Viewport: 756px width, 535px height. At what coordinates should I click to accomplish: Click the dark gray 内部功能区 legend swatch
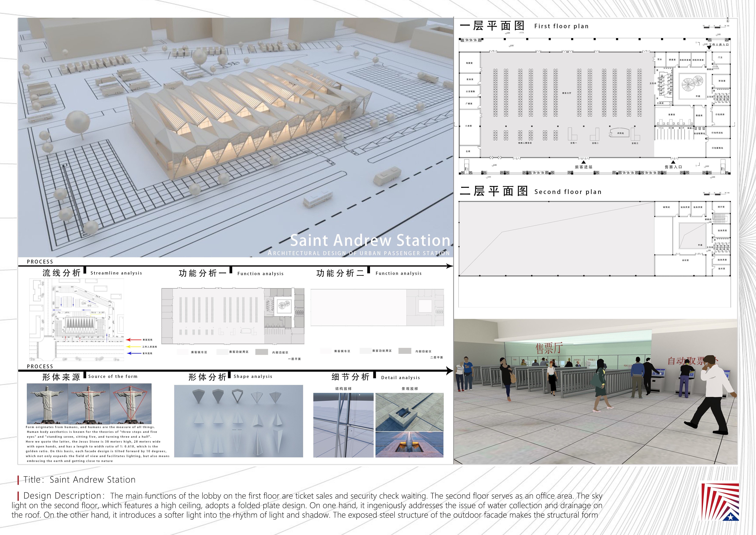261,352
